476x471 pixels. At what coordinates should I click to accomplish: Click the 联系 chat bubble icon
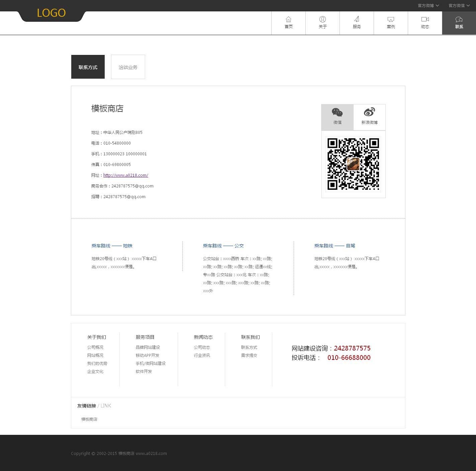tap(459, 20)
